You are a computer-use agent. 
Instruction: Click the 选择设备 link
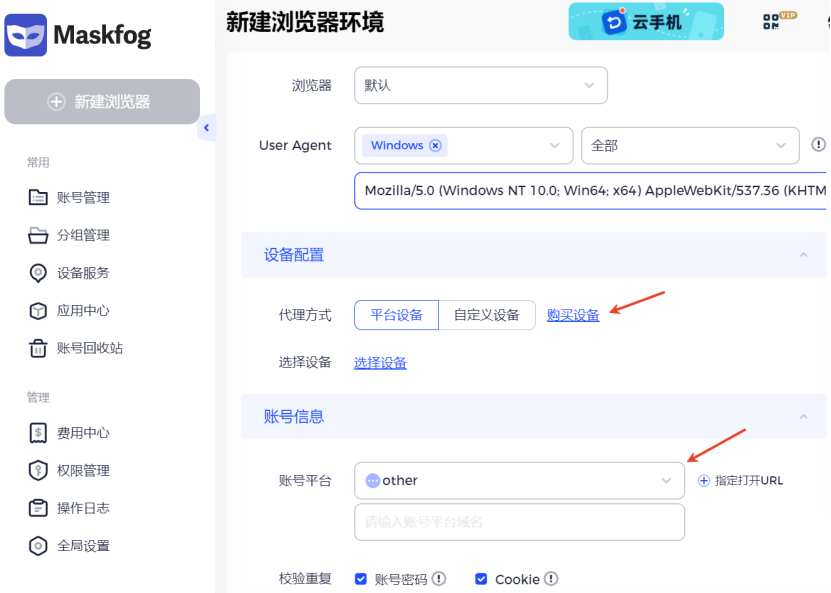coord(380,363)
